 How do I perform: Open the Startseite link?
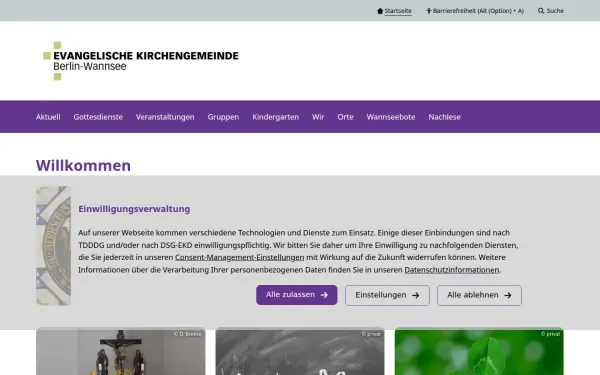398,11
